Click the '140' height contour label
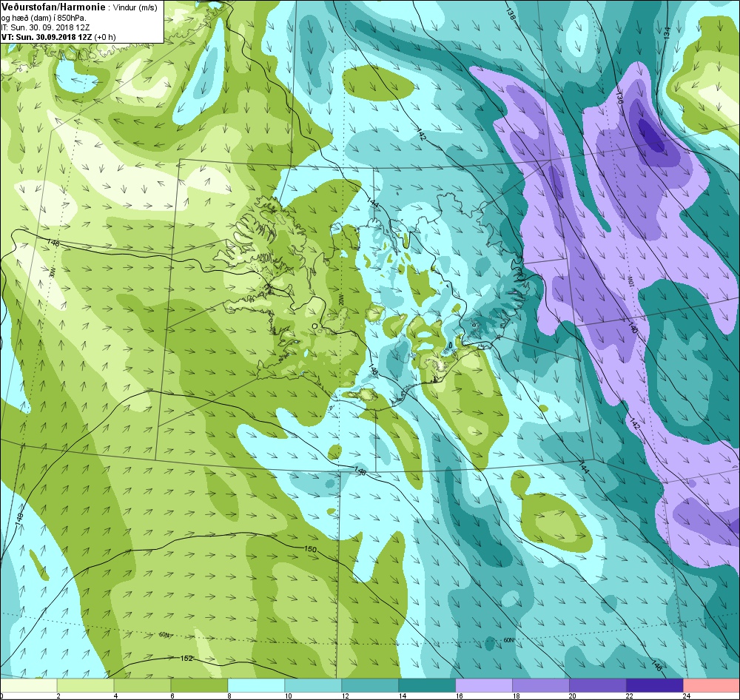The height and width of the screenshot is (700, 740). click(x=633, y=327)
